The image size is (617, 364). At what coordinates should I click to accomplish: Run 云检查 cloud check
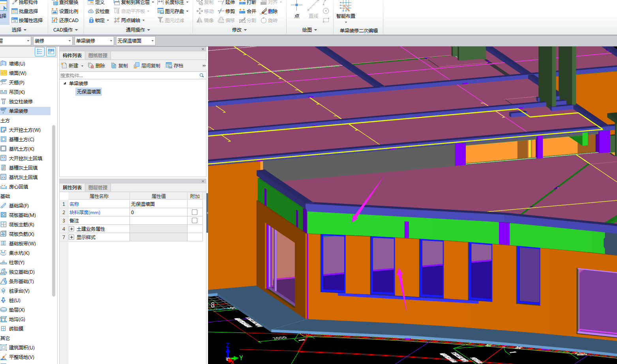[99, 11]
